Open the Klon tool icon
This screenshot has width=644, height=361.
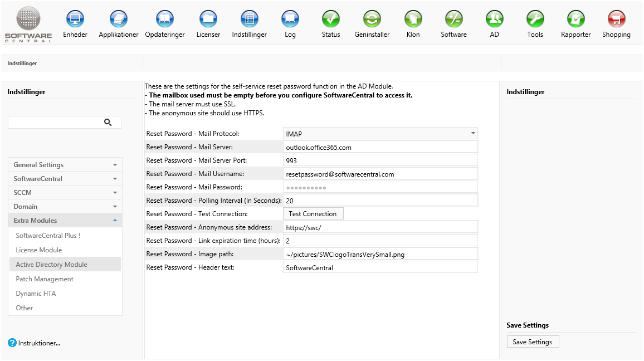click(x=413, y=19)
